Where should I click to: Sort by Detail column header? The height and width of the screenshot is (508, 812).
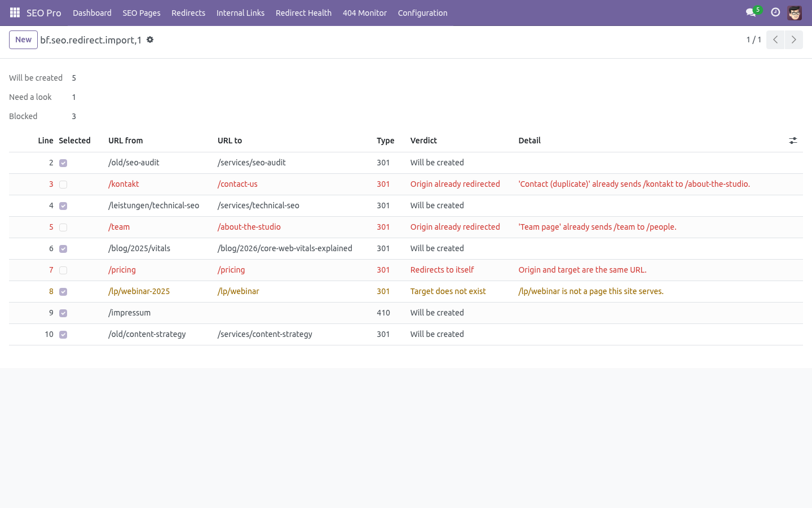click(529, 141)
